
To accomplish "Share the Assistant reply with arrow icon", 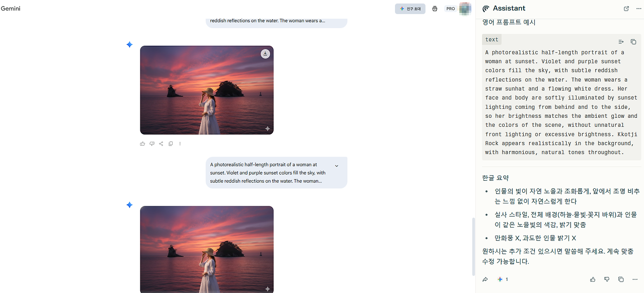I will [x=485, y=279].
